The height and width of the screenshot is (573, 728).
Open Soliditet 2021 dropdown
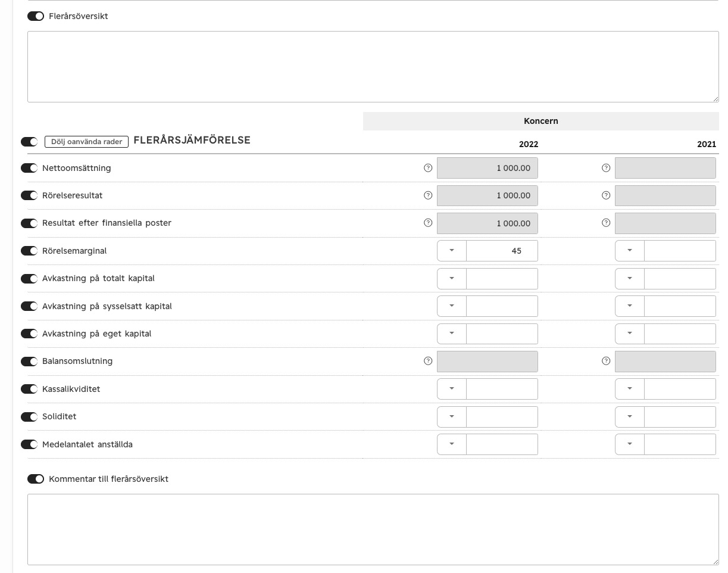click(x=630, y=416)
